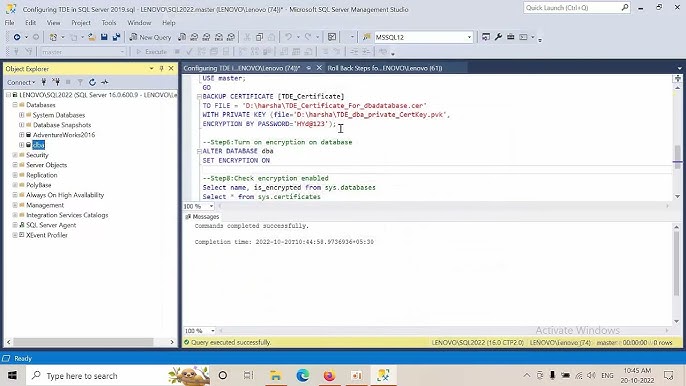686x386 pixels.
Task: Click the Refresh icon in Object Explorer
Action: click(x=92, y=82)
